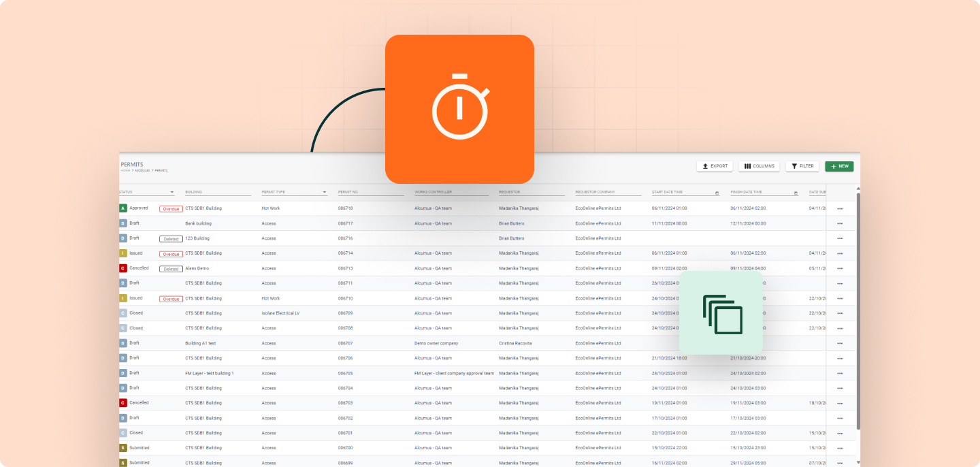The width and height of the screenshot is (980, 467).
Task: Open the Columns chooser
Action: [759, 166]
